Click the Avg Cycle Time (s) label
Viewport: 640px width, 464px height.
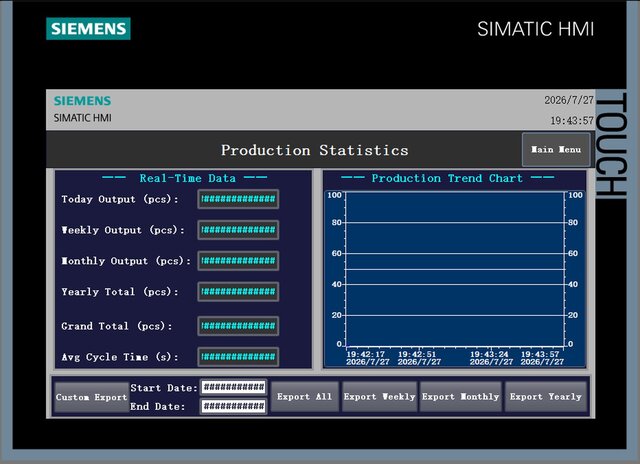[120, 357]
